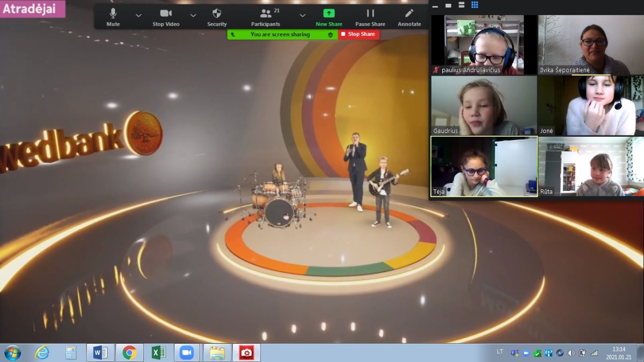Click the Atradėjai label
Viewport: 644px width, 362px height.
(x=33, y=9)
